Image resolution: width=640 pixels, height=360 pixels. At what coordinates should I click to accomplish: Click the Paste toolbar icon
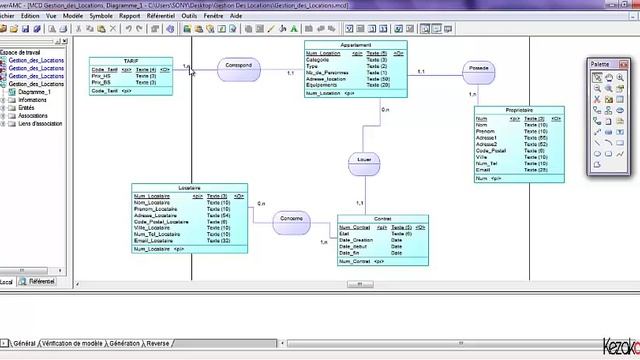101,29
